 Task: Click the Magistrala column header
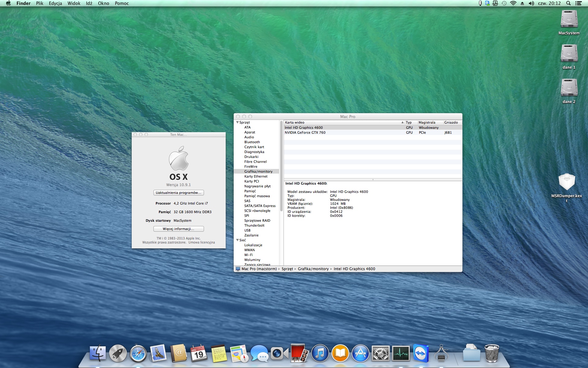[x=430, y=122]
